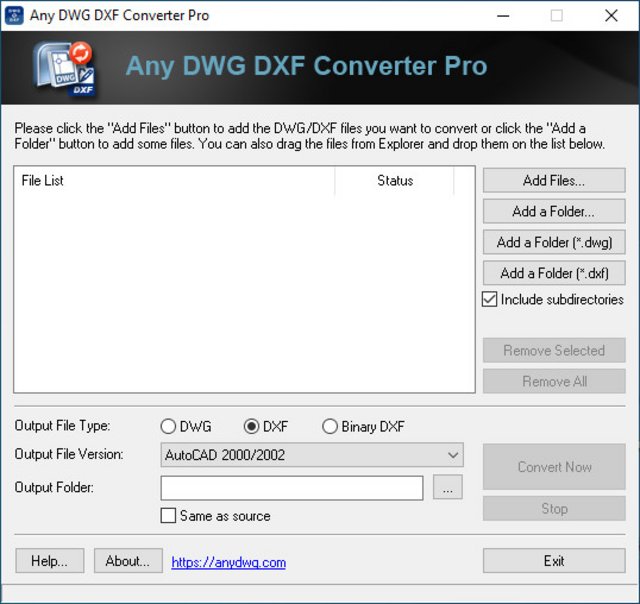Minimize the converter window
Image resolution: width=640 pixels, height=604 pixels.
(x=503, y=16)
